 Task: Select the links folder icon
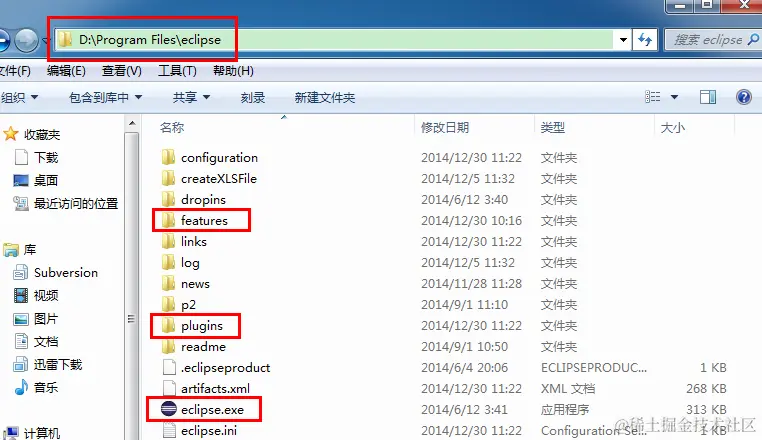pyautogui.click(x=168, y=241)
